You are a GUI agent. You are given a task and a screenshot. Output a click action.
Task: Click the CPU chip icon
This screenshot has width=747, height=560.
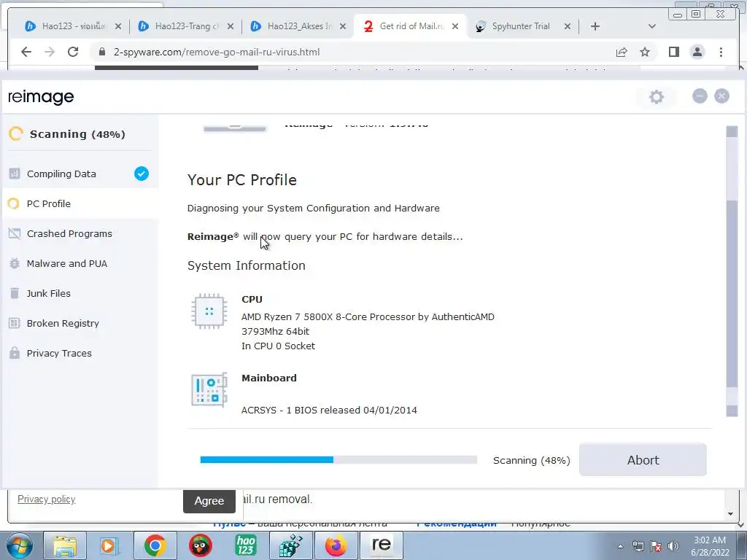pos(209,311)
